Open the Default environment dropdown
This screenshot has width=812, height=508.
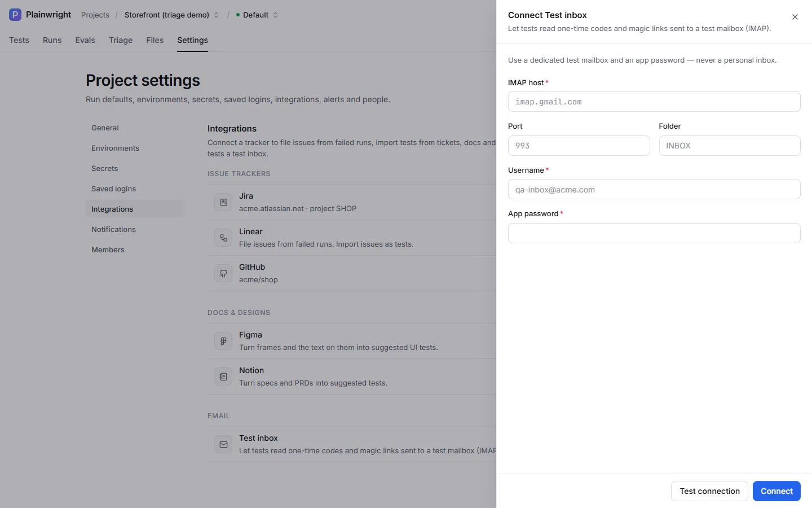point(257,15)
